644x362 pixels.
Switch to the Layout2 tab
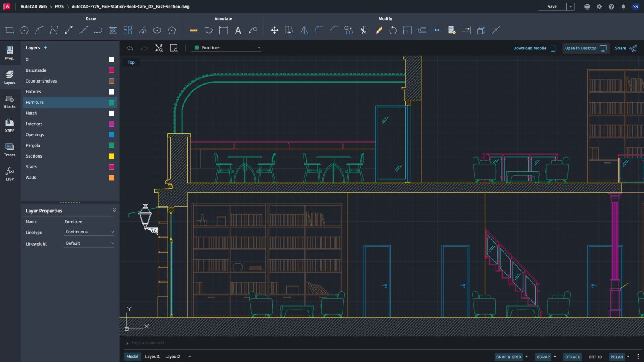pyautogui.click(x=172, y=356)
